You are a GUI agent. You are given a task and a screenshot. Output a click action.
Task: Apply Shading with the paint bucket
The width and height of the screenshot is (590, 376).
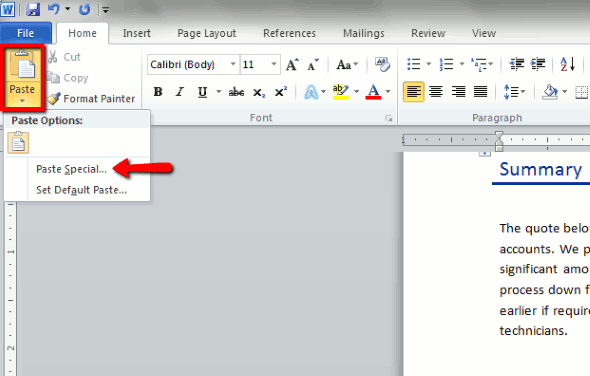click(549, 92)
